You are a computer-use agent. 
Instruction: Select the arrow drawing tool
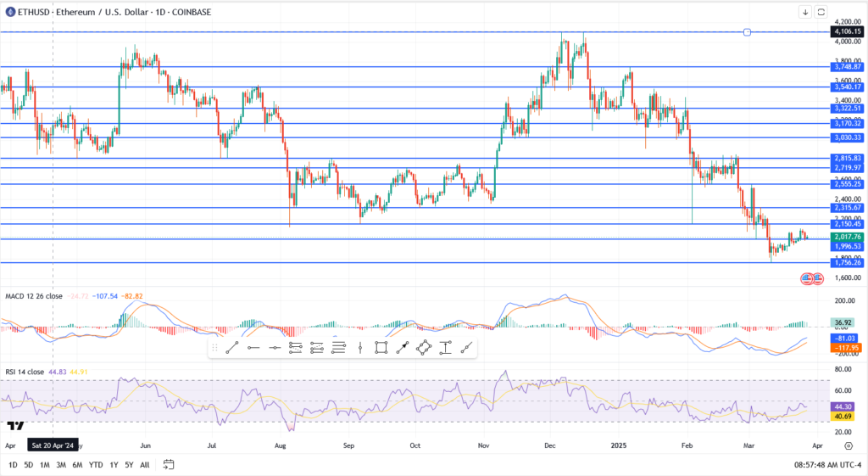403,347
